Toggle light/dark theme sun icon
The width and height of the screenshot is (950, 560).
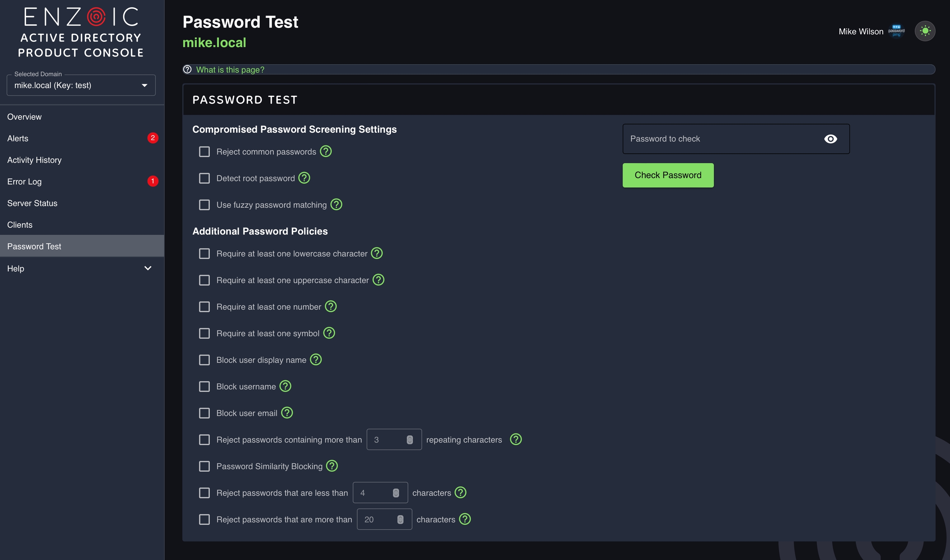pos(925,31)
